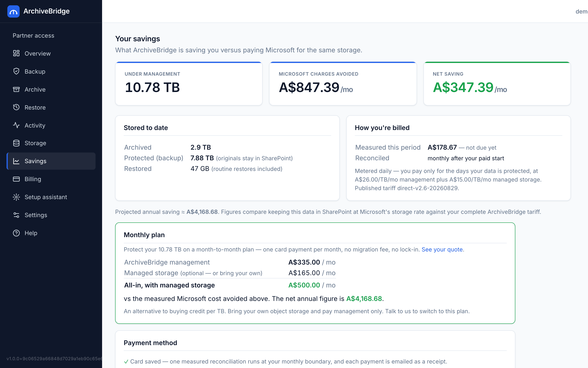Click the Archived 2.9 TB value

coord(201,147)
